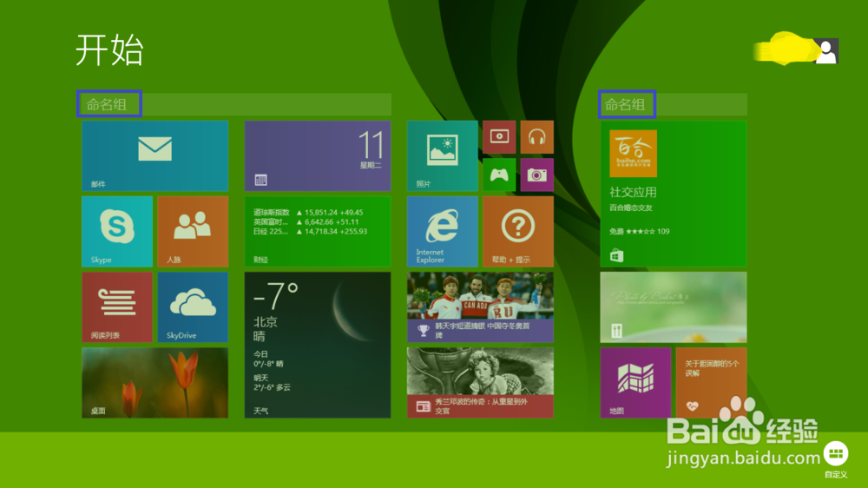Open the Sports news tile with athletes
This screenshot has height=488, width=868.
481,307
